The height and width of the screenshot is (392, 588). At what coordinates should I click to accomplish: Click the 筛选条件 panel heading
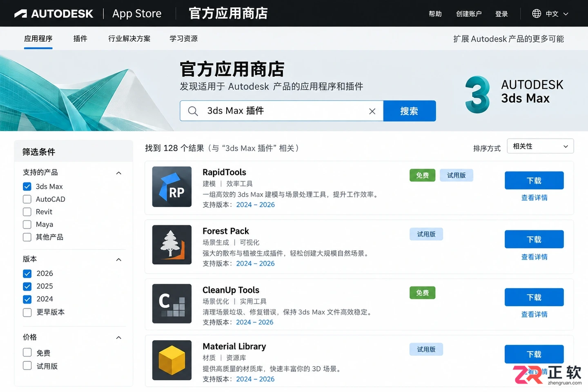click(39, 152)
